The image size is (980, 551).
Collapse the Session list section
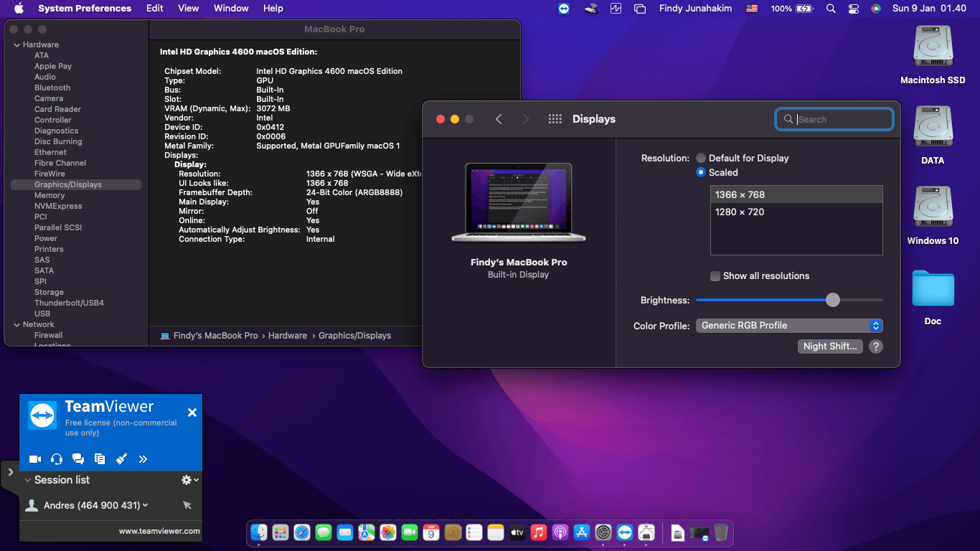click(28, 480)
